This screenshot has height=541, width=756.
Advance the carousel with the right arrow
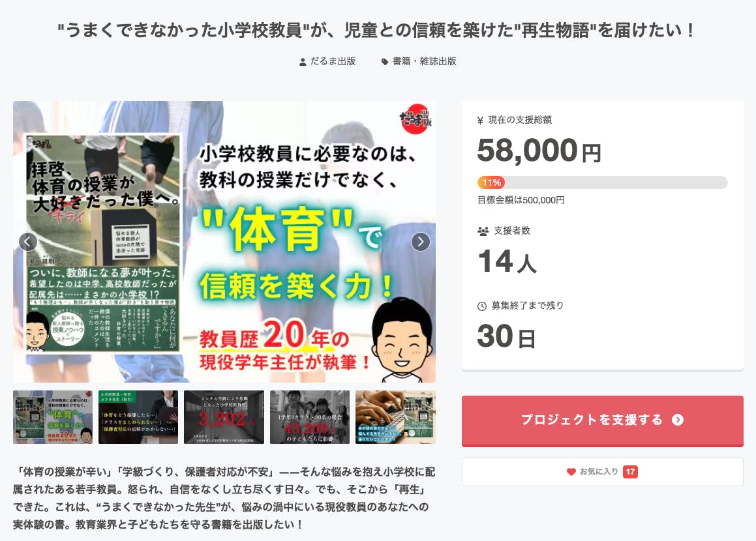click(x=421, y=241)
